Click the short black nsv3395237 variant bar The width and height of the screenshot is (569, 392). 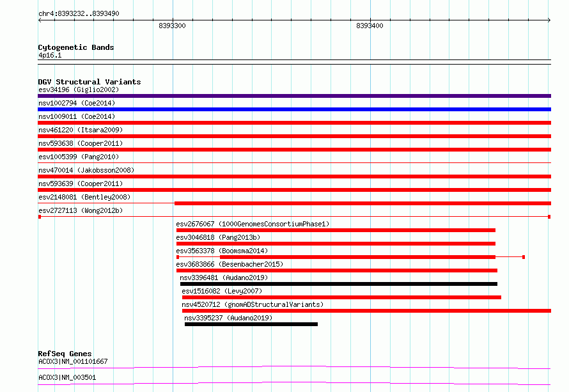pyautogui.click(x=251, y=324)
